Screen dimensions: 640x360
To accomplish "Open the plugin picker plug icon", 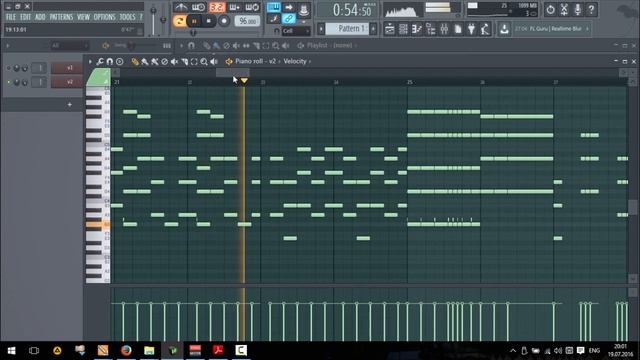I will click(x=471, y=29).
